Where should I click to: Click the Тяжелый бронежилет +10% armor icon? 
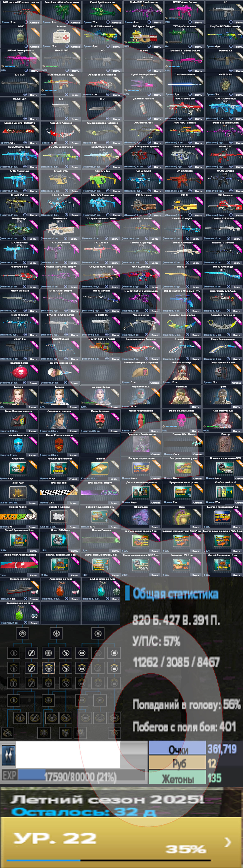(59, 469)
